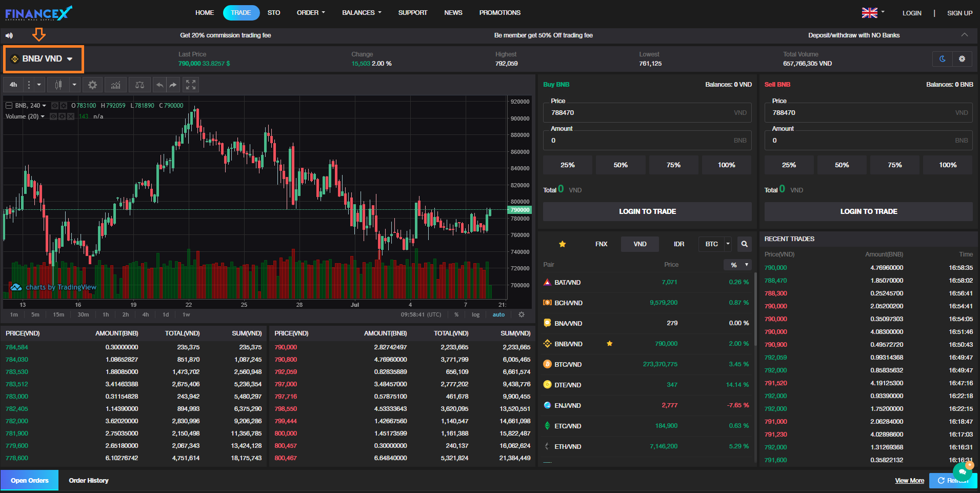Select the BTC/VND pair row
The height and width of the screenshot is (493, 980).
pyautogui.click(x=647, y=364)
